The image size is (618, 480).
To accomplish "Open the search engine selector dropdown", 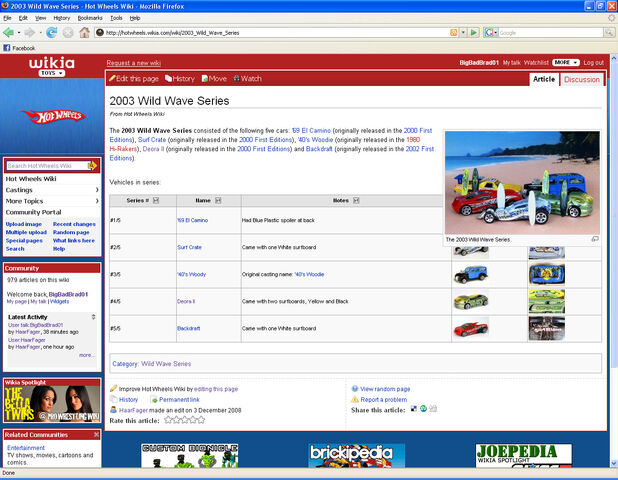I will click(x=491, y=33).
